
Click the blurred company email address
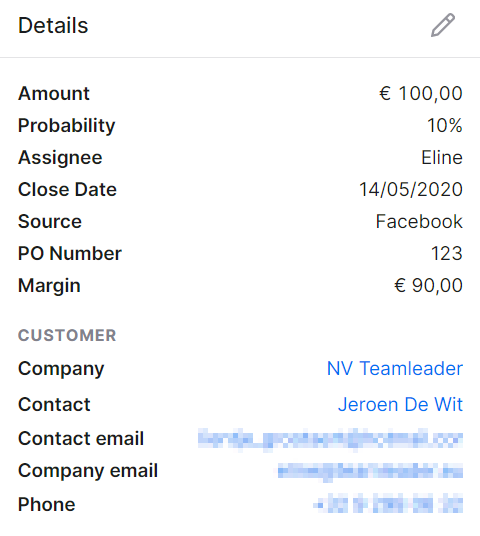click(x=370, y=471)
